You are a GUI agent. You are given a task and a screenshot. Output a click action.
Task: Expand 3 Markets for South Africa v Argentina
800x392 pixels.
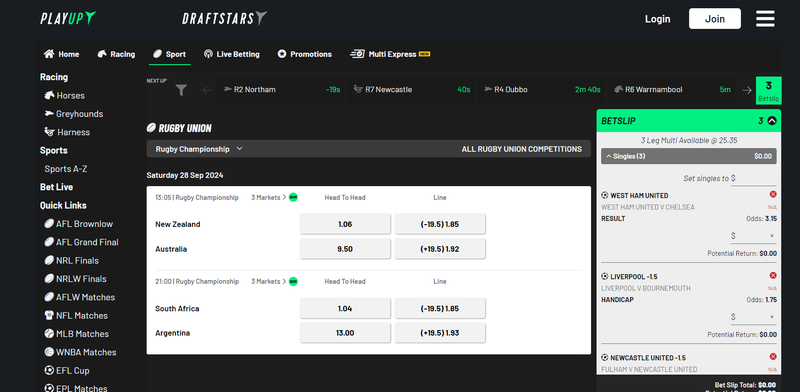(x=268, y=281)
